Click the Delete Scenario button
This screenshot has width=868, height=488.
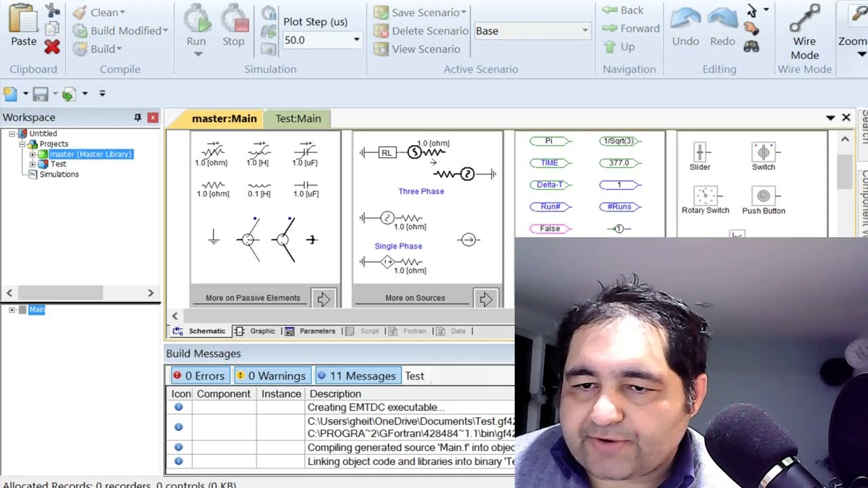[x=421, y=30]
